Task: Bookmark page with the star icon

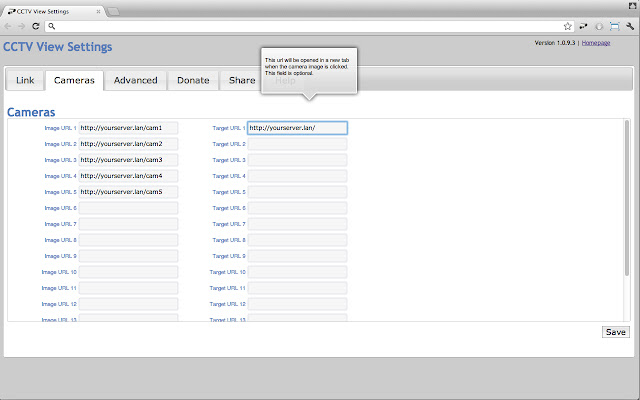Action: click(567, 26)
